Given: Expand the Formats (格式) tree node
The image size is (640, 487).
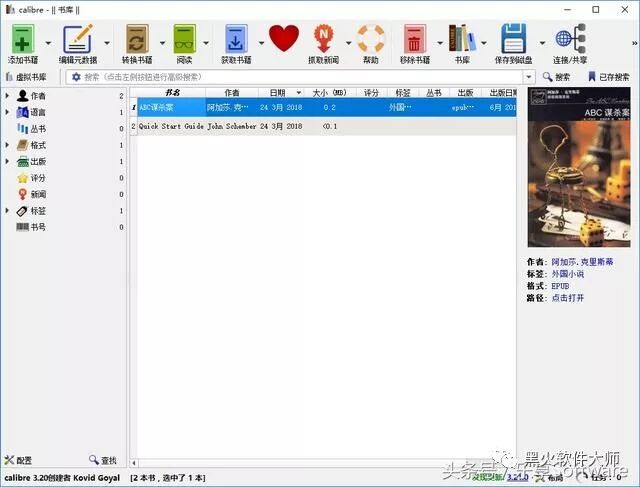Looking at the screenshot, I should 7,145.
